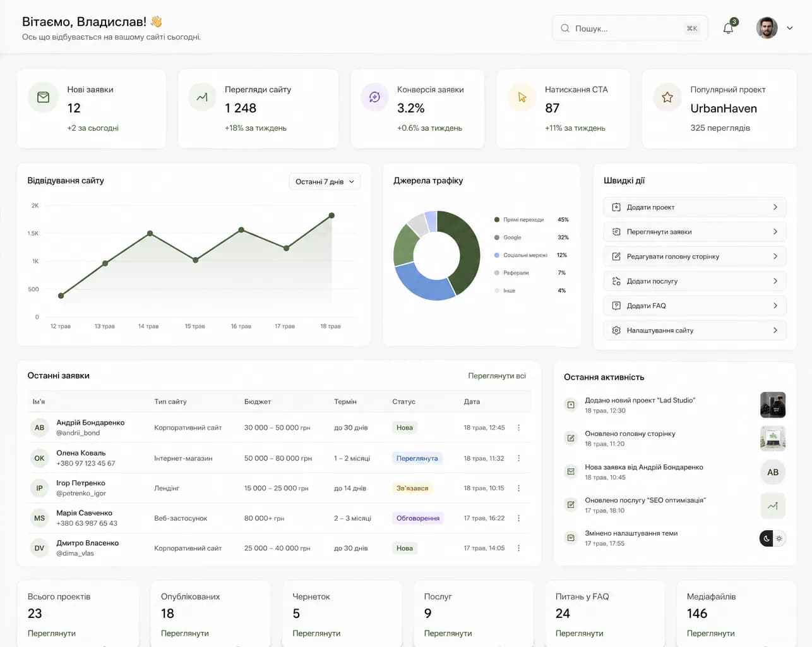812x647 pixels.
Task: Click the star icon on Популярний проект card
Action: pyautogui.click(x=667, y=97)
